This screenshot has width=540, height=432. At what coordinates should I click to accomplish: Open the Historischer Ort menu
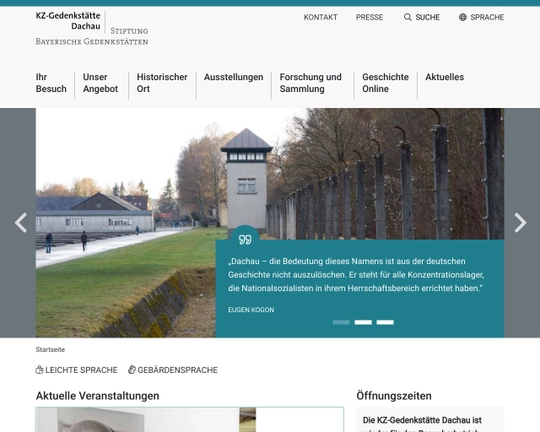click(x=162, y=83)
